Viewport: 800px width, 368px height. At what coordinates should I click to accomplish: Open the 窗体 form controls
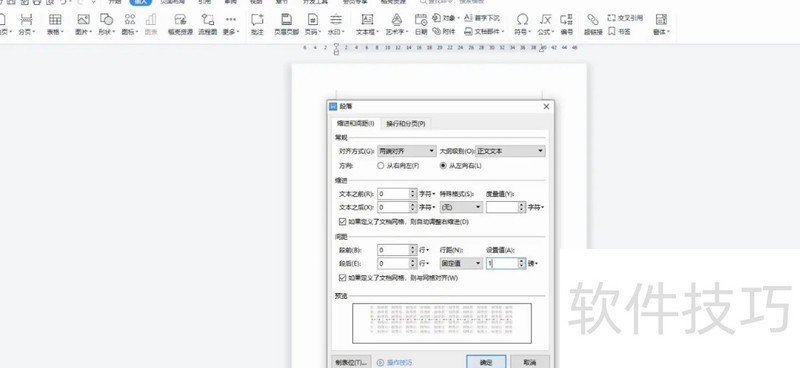point(661,24)
